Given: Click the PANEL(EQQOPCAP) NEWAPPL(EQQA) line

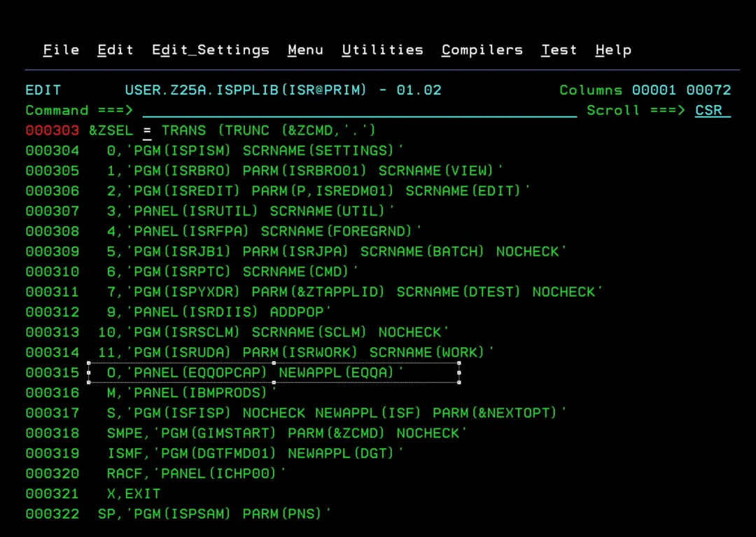Looking at the screenshot, I should pos(255,372).
